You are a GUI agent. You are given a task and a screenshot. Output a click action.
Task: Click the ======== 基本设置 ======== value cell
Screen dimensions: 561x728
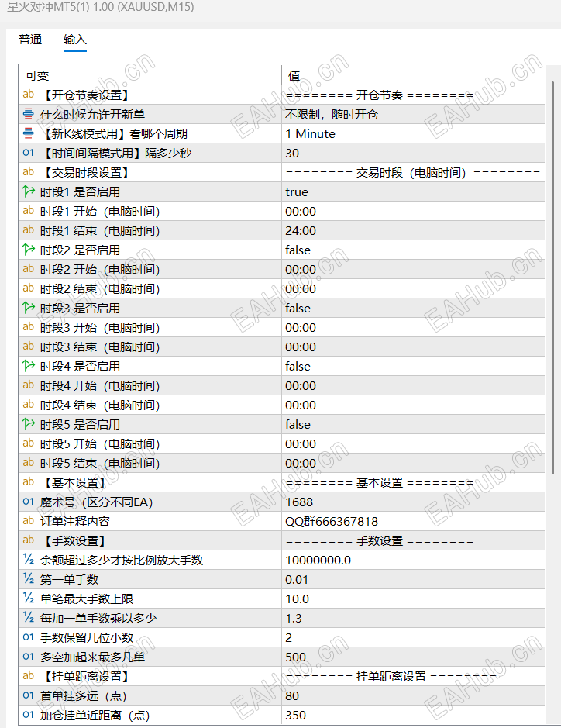point(413,483)
